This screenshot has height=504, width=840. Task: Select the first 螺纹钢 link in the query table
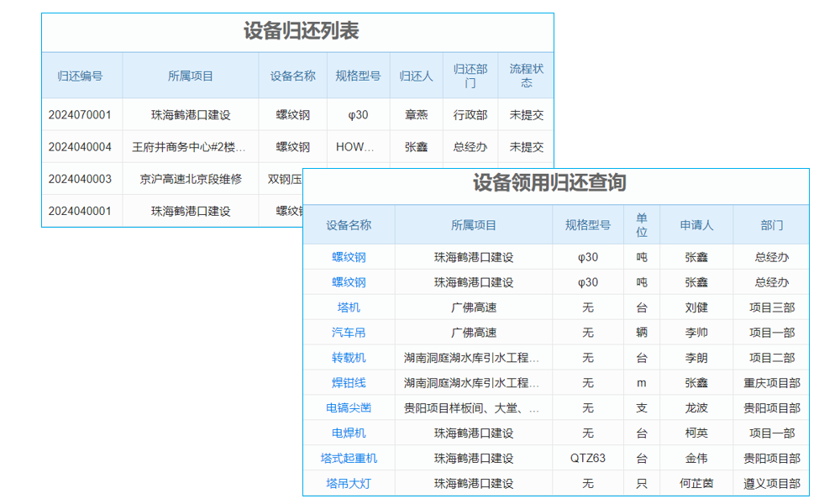coord(349,257)
